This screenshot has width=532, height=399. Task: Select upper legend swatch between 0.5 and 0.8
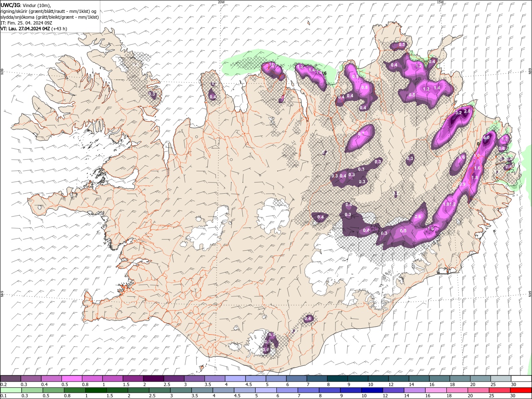pos(71,379)
